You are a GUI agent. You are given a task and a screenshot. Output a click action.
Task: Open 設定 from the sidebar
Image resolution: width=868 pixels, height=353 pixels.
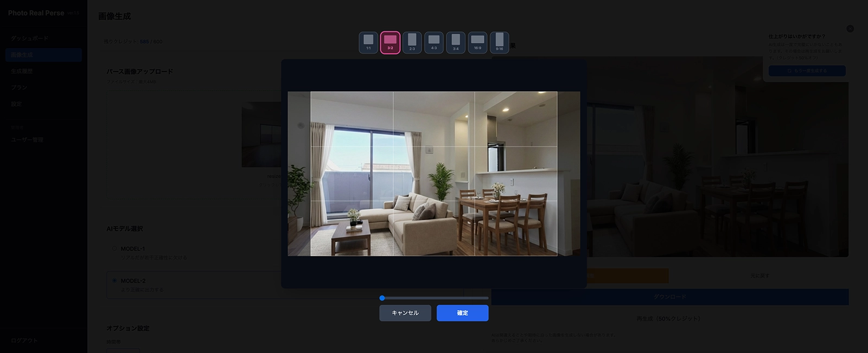click(x=17, y=104)
